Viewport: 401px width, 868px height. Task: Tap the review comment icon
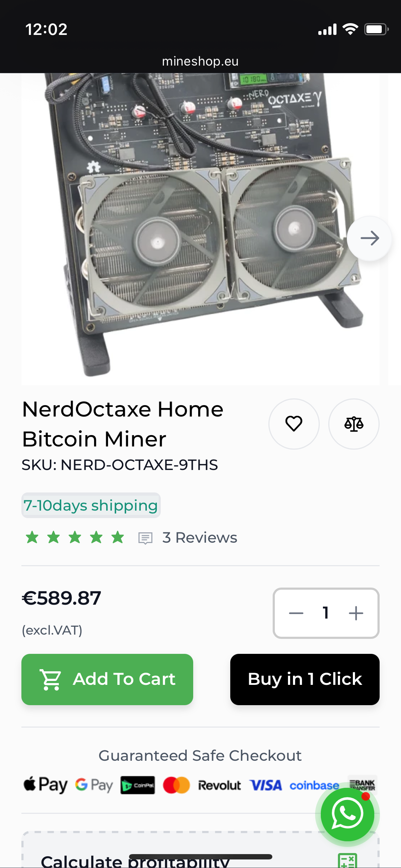[x=145, y=538]
